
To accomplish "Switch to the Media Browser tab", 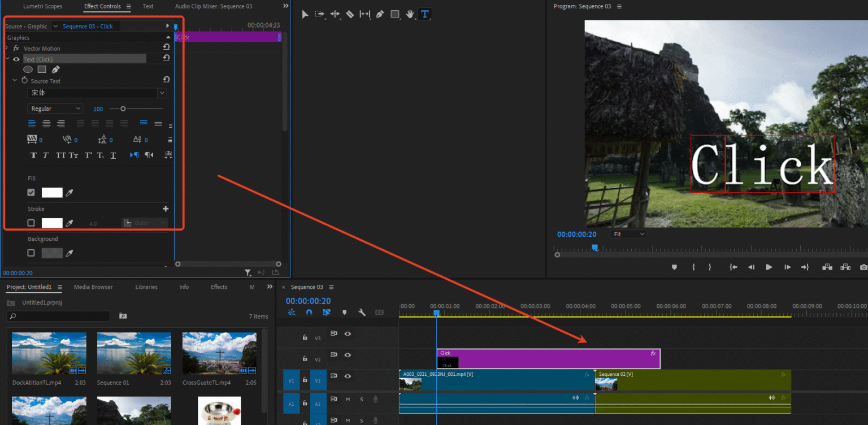I will 93,287.
